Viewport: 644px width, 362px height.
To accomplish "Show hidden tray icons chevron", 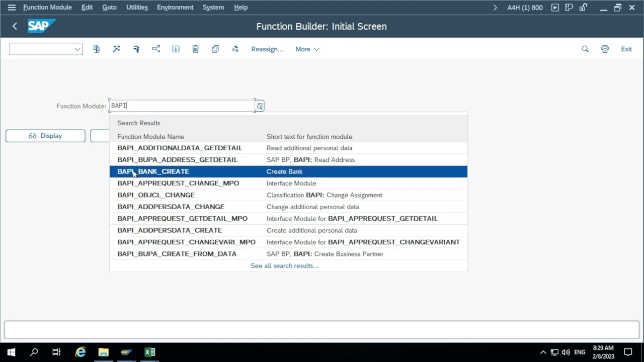I will 543,352.
